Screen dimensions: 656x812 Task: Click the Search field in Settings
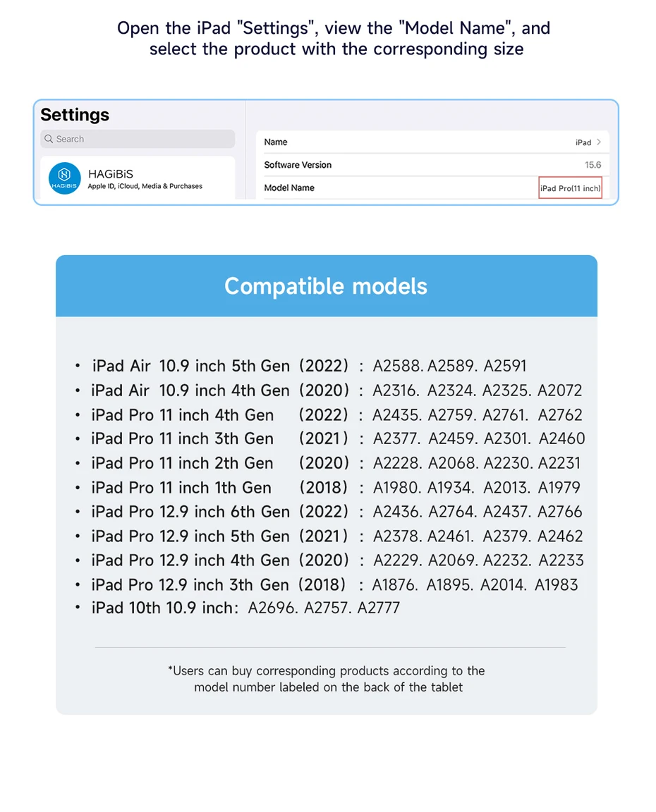coord(138,139)
